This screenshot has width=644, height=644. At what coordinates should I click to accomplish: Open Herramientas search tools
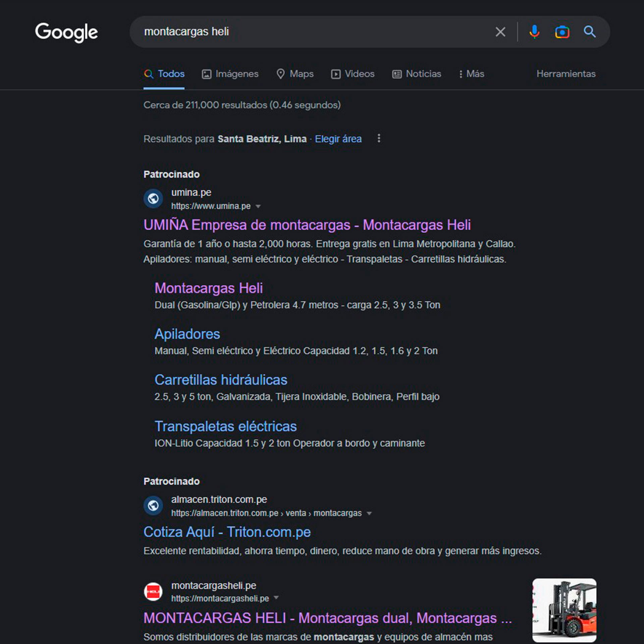coord(566,74)
